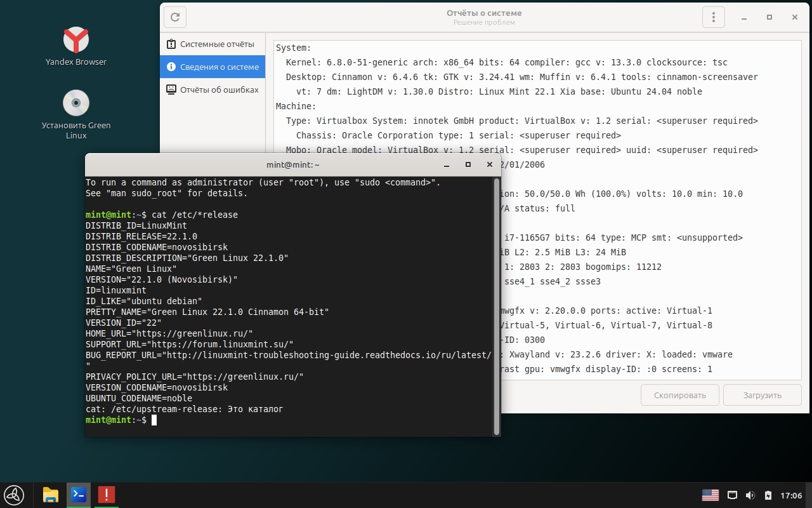The width and height of the screenshot is (812, 508).
Task: Close the System Reports window
Action: tap(795, 17)
